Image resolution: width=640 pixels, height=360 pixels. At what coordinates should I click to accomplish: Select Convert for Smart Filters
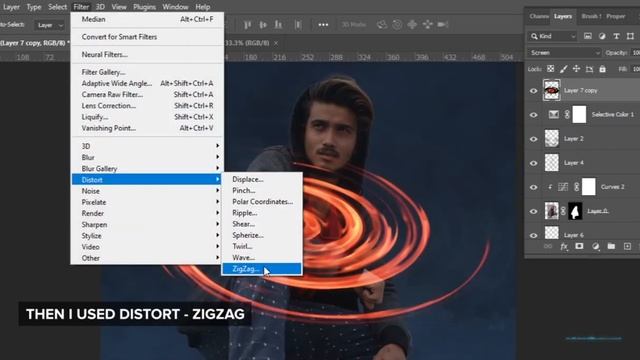(x=147, y=37)
